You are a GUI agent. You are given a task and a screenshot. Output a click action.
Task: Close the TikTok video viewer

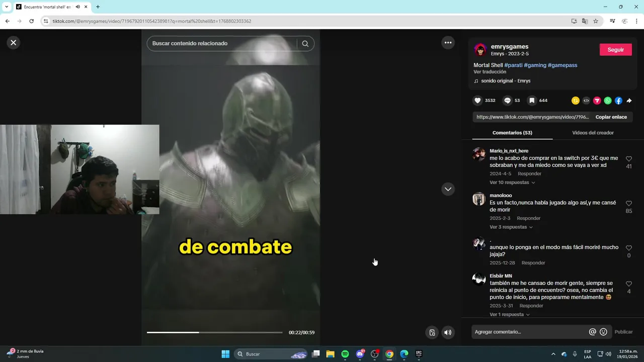point(14,43)
